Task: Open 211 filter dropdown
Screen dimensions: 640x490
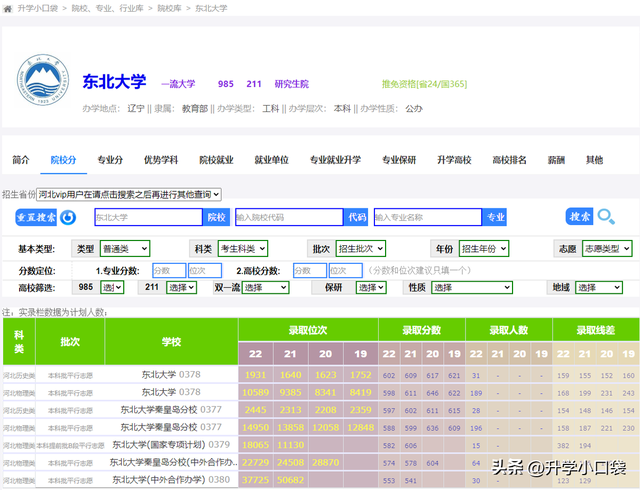Action: coord(182,288)
